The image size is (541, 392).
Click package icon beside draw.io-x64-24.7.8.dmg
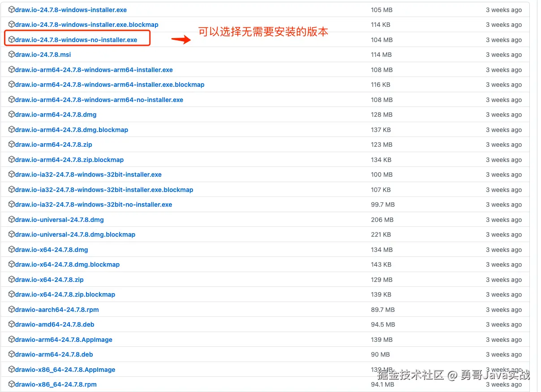tap(12, 250)
